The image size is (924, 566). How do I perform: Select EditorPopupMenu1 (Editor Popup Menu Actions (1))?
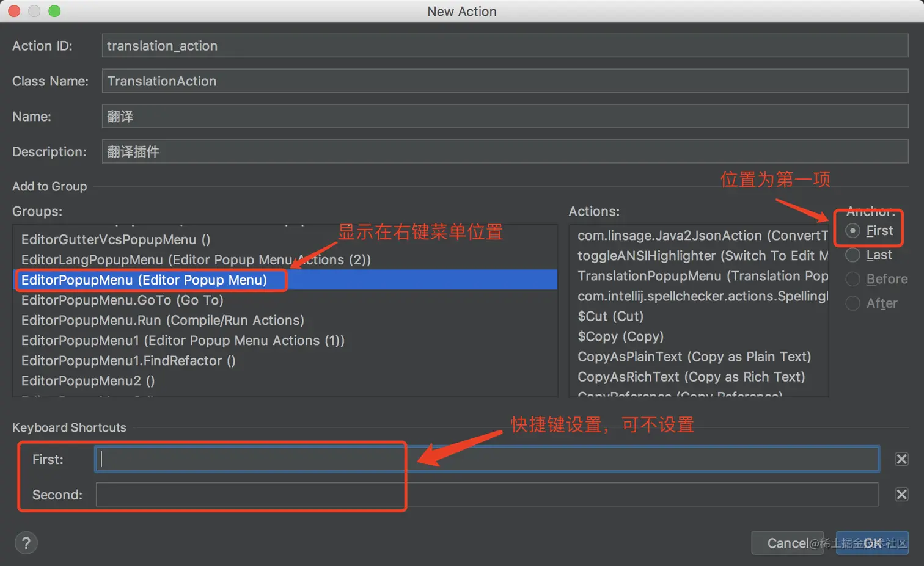pos(285,340)
